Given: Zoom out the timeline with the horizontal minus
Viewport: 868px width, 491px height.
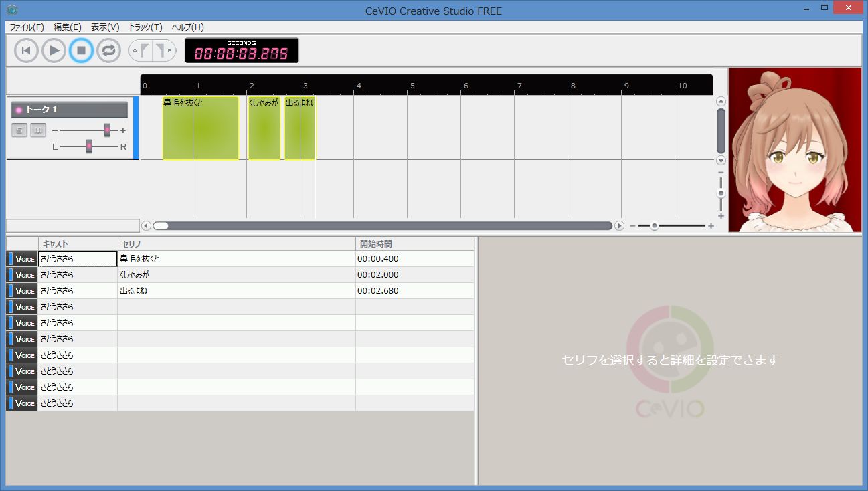Looking at the screenshot, I should tap(632, 226).
